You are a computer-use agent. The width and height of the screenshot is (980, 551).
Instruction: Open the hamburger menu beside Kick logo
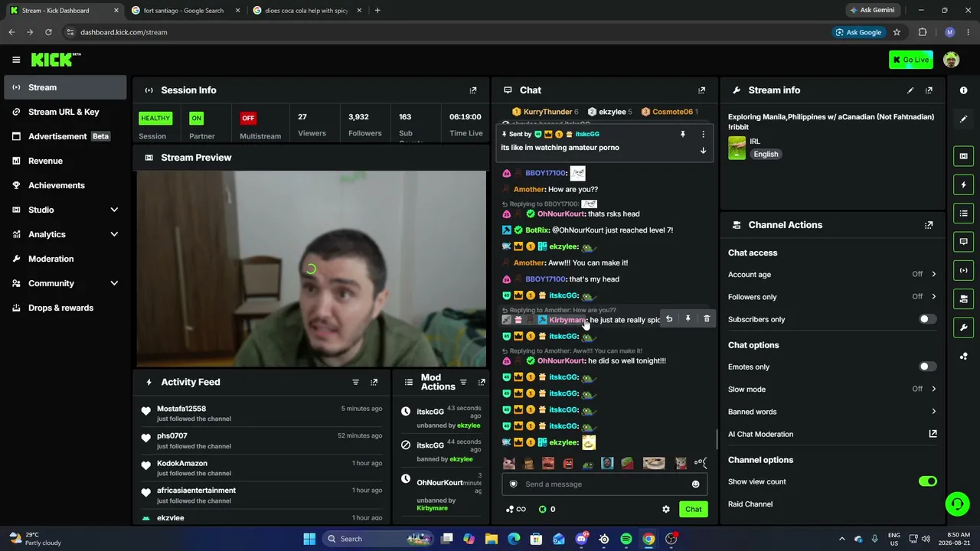pos(16,60)
